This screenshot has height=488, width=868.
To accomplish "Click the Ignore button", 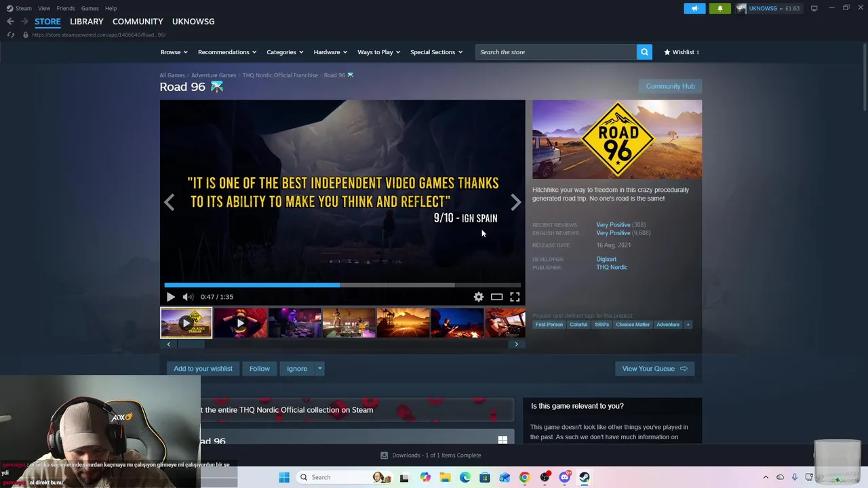I will point(297,369).
